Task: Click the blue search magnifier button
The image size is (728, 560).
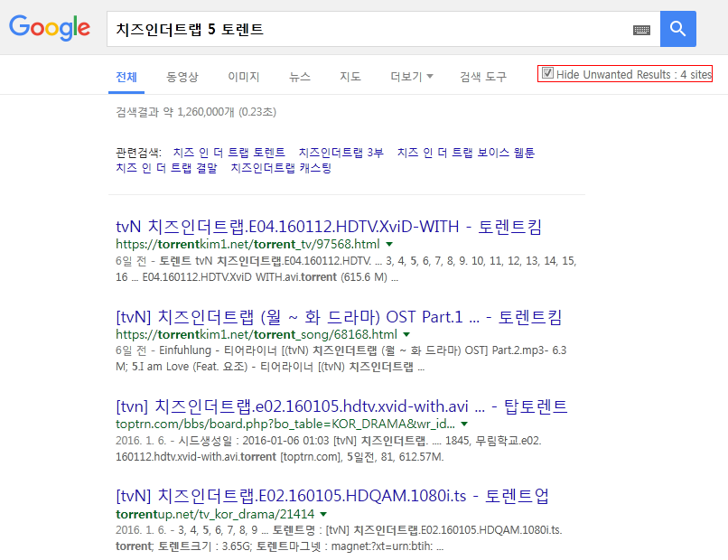Action: tap(677, 29)
